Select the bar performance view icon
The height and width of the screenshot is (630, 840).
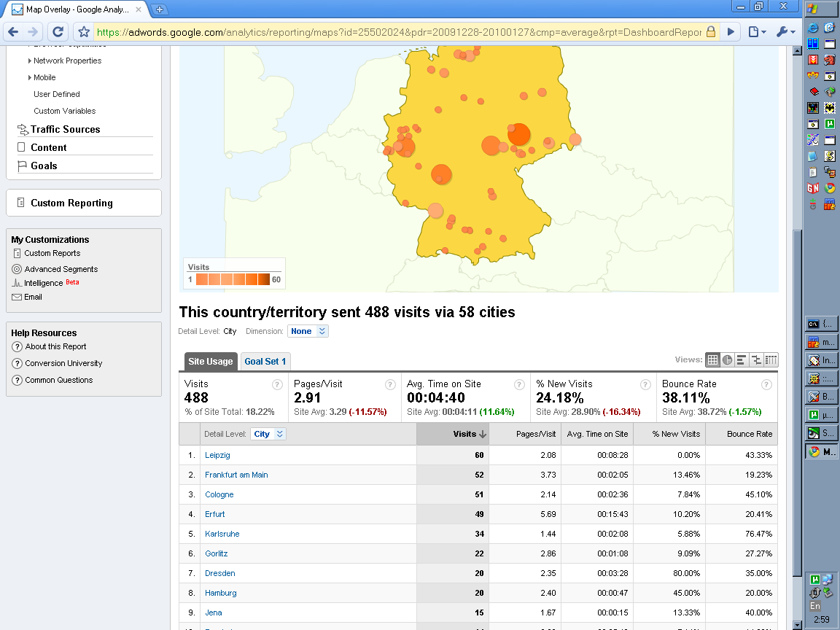742,360
